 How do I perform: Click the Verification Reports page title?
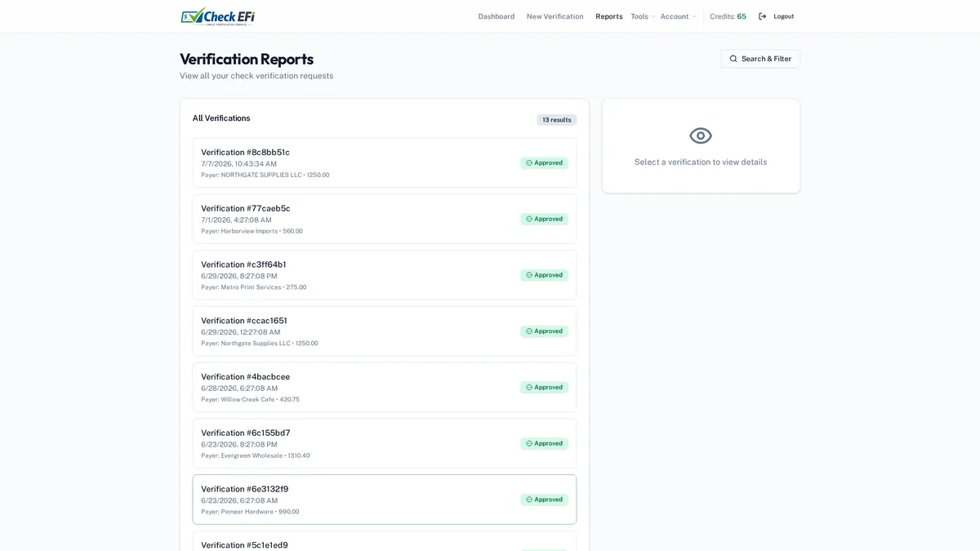[x=247, y=59]
